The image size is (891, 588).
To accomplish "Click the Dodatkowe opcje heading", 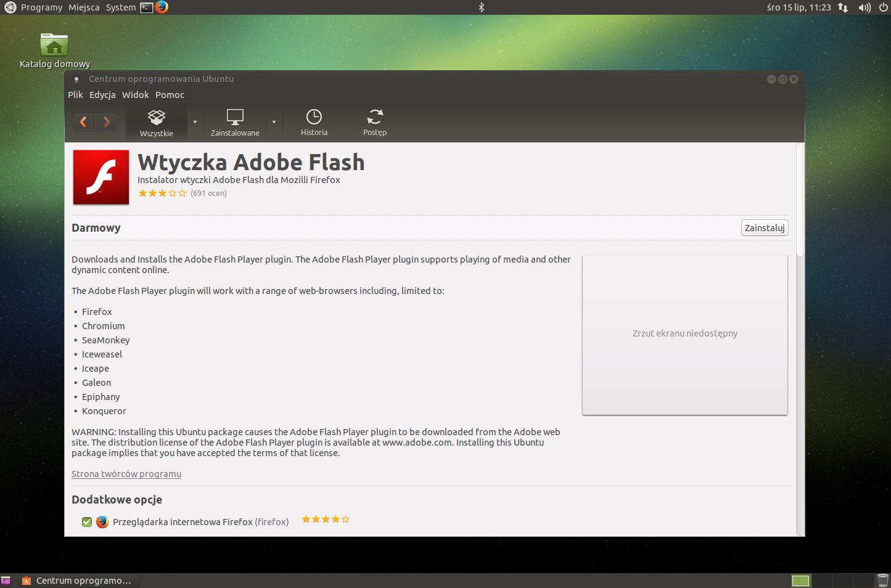I will pos(117,500).
